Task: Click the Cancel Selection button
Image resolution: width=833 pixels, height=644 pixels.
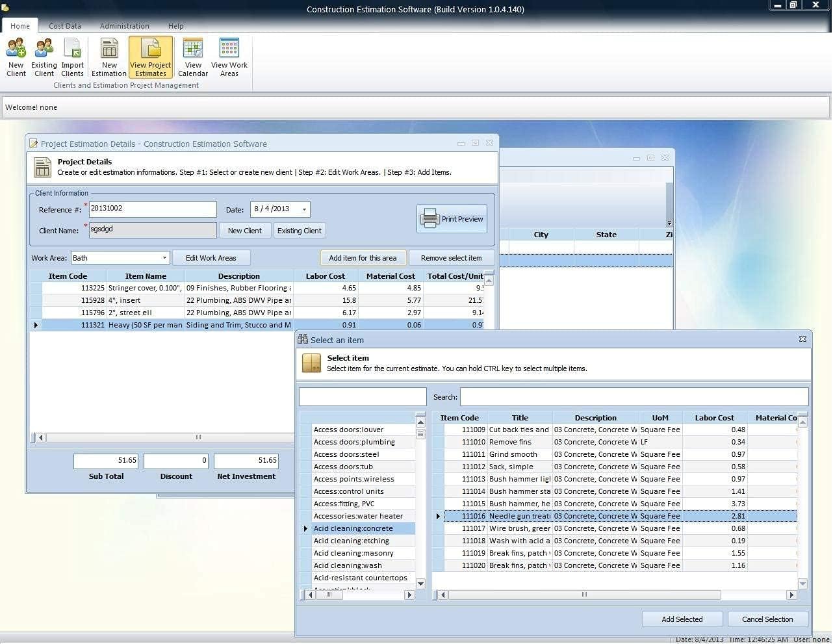Action: click(x=768, y=619)
